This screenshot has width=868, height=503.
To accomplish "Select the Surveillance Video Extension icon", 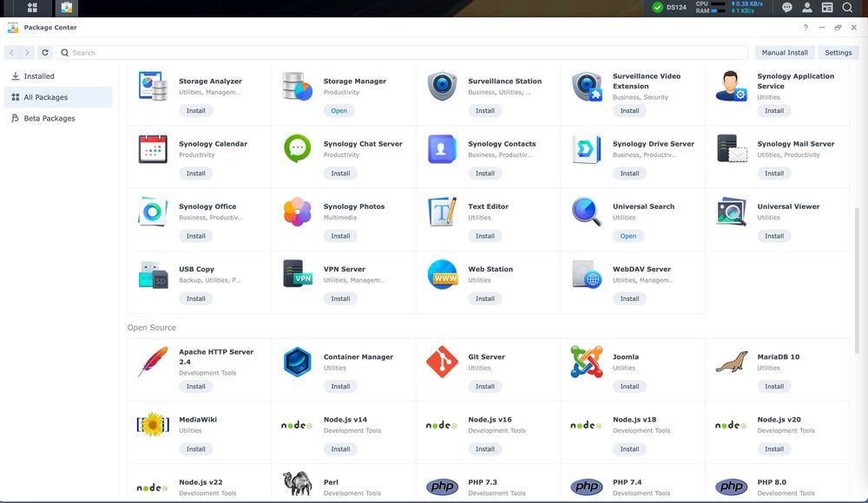I will [x=586, y=87].
